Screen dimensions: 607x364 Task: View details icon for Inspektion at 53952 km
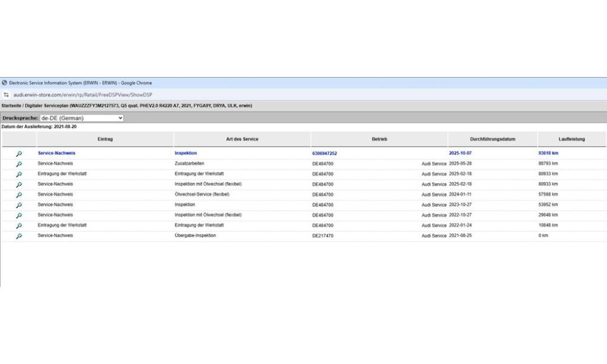[19, 206]
